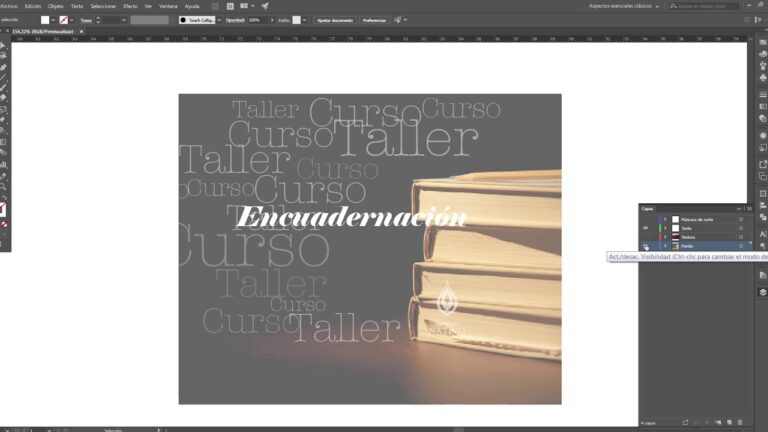Open the workspace switcher dropdown
The width and height of the screenshot is (768, 432).
[624, 6]
